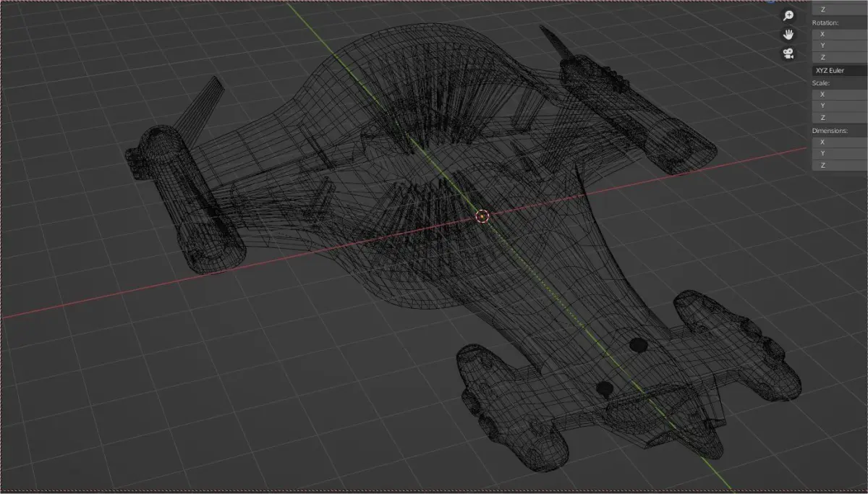Click the Rotation Z field
This screenshot has width=868, height=494.
click(x=839, y=57)
